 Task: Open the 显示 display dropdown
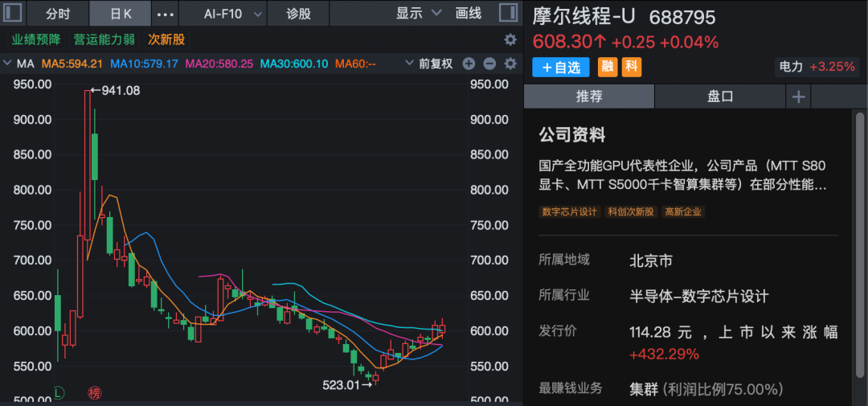click(x=419, y=14)
